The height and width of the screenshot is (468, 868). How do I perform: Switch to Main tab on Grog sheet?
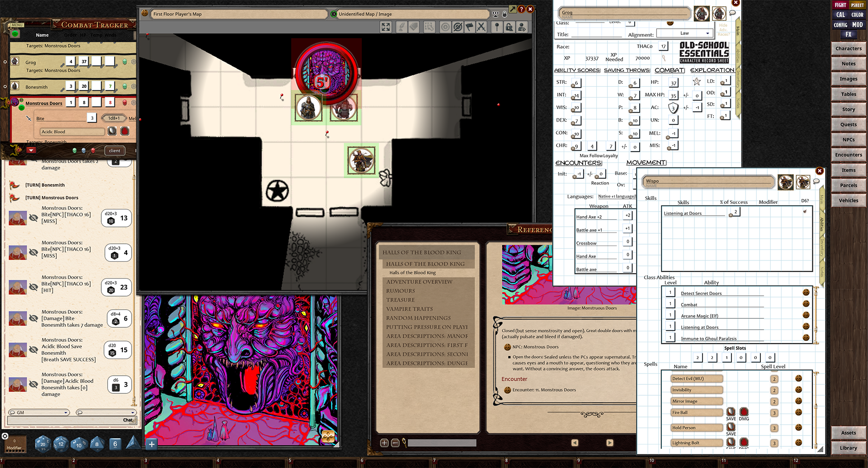point(737,31)
